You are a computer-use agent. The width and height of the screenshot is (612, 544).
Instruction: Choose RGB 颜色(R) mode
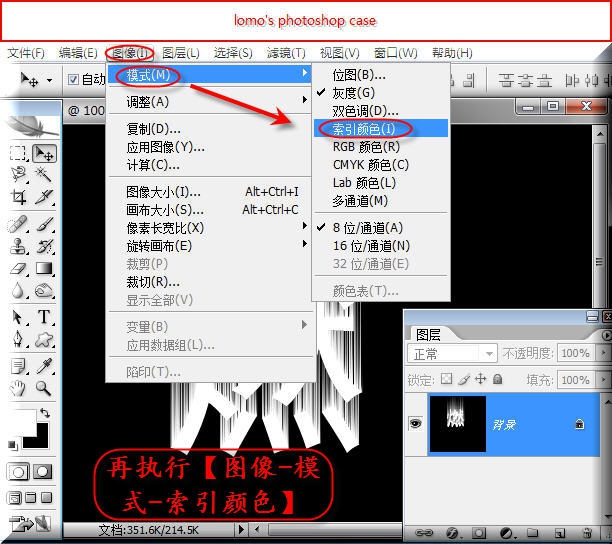point(381,147)
